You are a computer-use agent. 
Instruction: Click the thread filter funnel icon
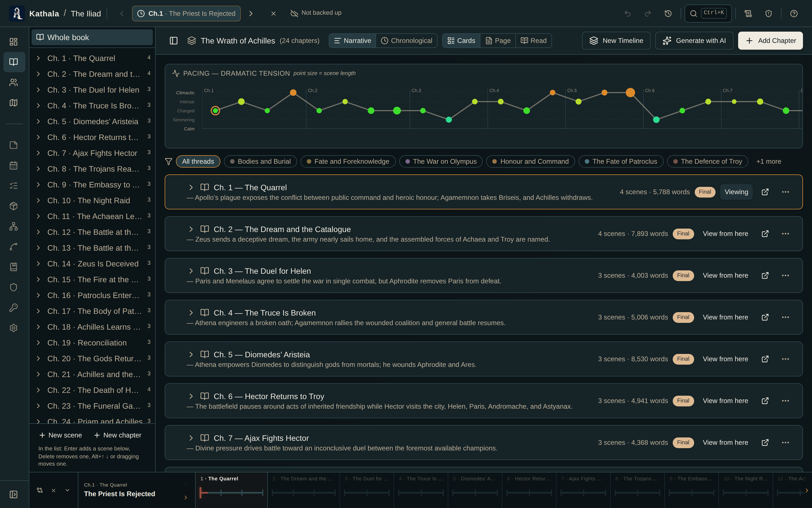(168, 162)
